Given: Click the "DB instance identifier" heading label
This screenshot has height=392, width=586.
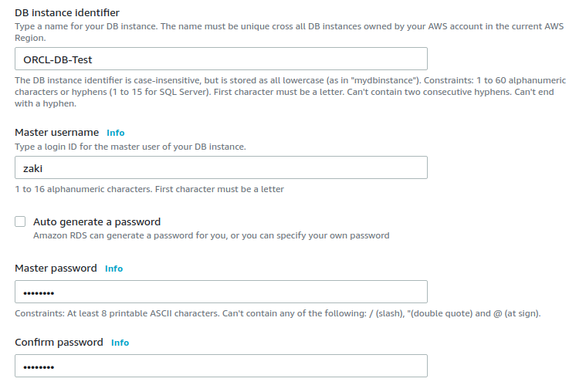Looking at the screenshot, I should [x=67, y=12].
